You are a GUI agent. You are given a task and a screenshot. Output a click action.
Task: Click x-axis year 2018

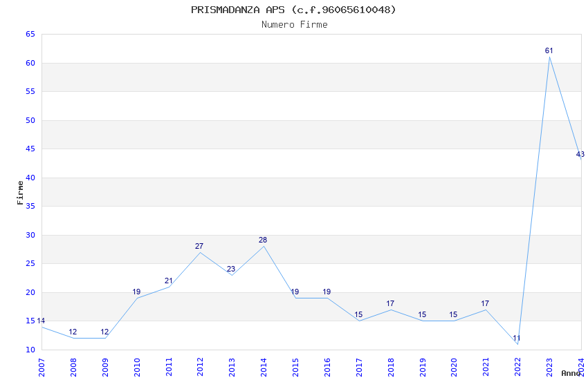click(x=391, y=367)
